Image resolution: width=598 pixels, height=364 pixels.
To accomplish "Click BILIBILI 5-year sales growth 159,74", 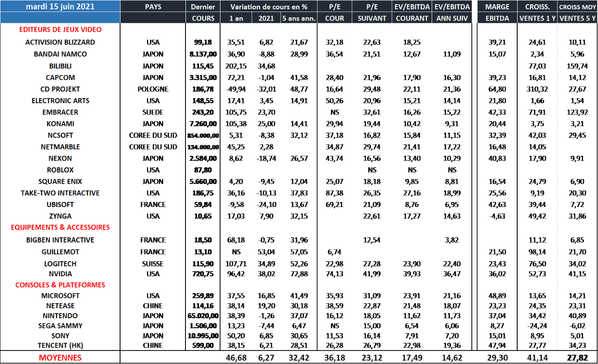I will click(x=577, y=66).
